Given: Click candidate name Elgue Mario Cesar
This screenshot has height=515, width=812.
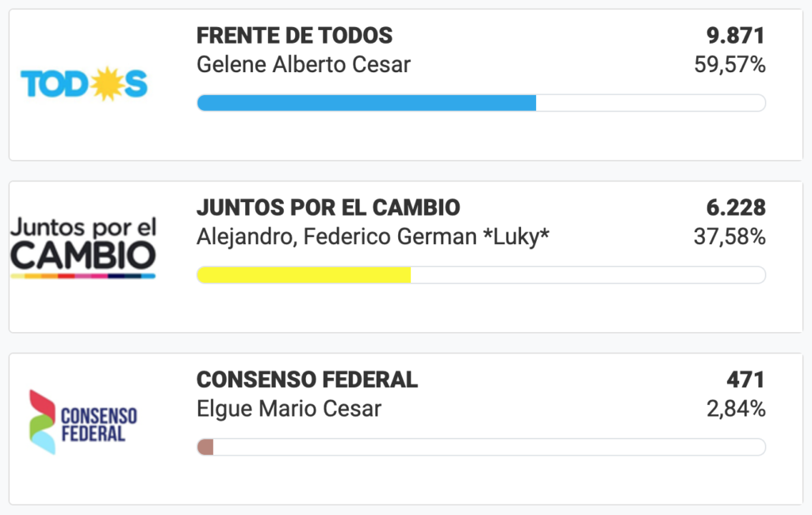Looking at the screenshot, I should [x=289, y=408].
